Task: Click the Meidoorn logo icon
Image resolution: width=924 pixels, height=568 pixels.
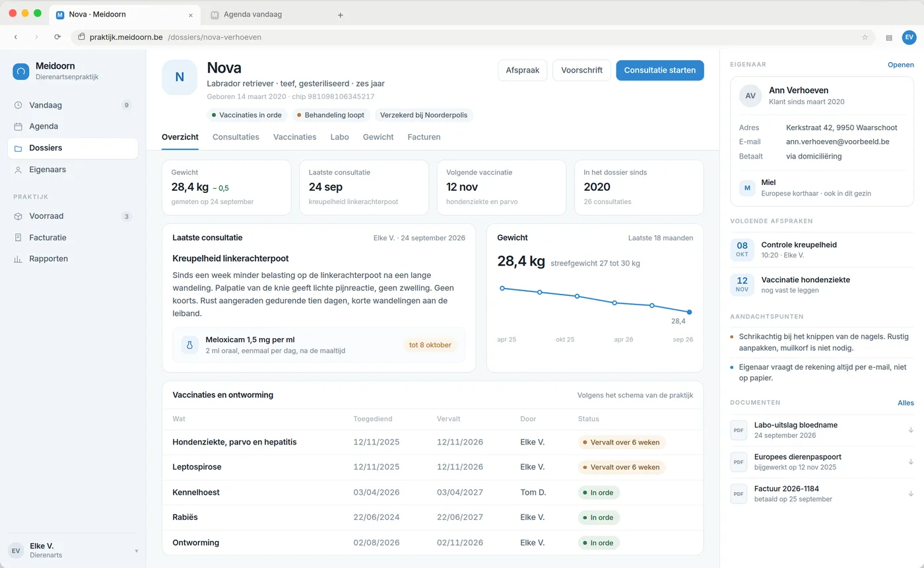Action: (20, 71)
